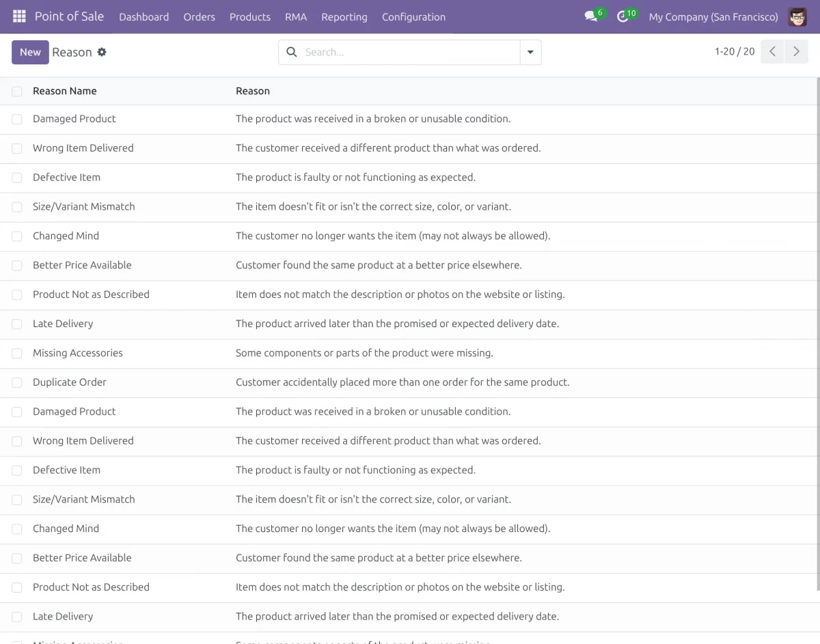Go to next page arrow
820x644 pixels.
[796, 52]
